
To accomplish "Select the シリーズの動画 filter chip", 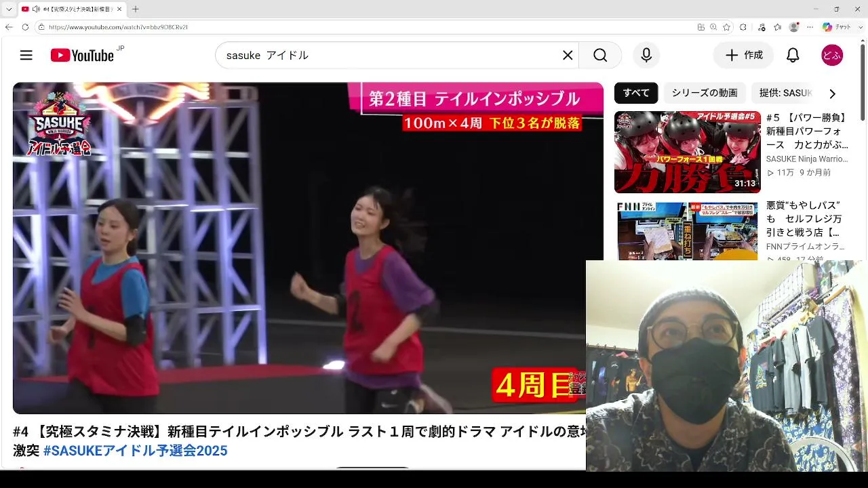I will [x=705, y=93].
